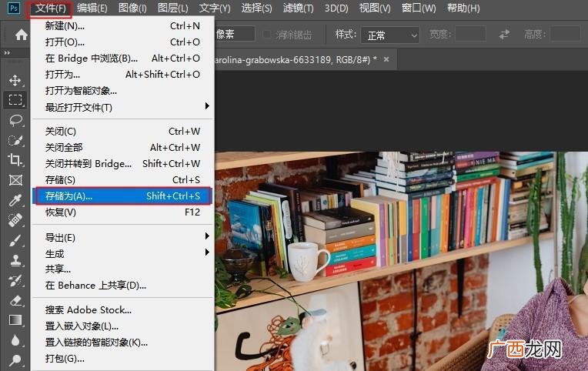Click the Home icon in options bar

(x=22, y=35)
